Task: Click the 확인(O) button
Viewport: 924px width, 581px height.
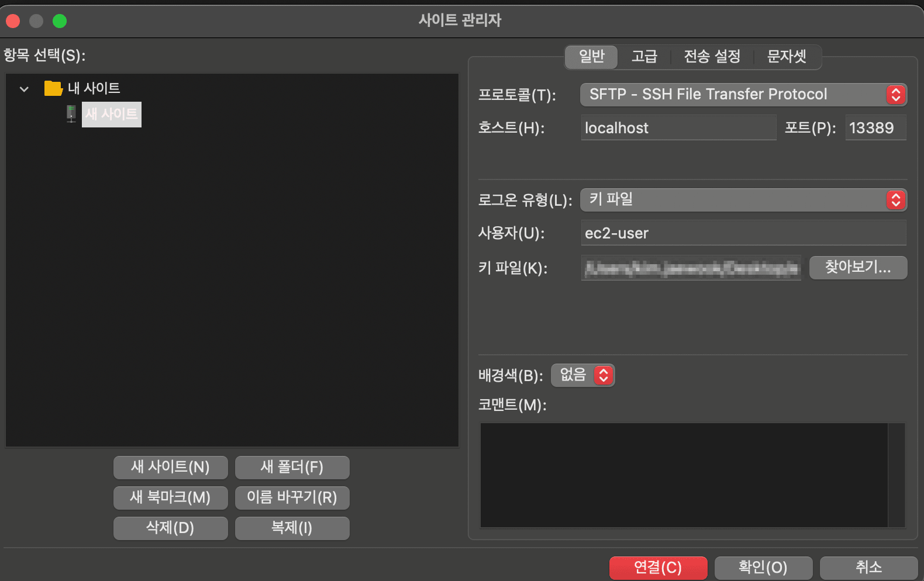Action: 763,568
